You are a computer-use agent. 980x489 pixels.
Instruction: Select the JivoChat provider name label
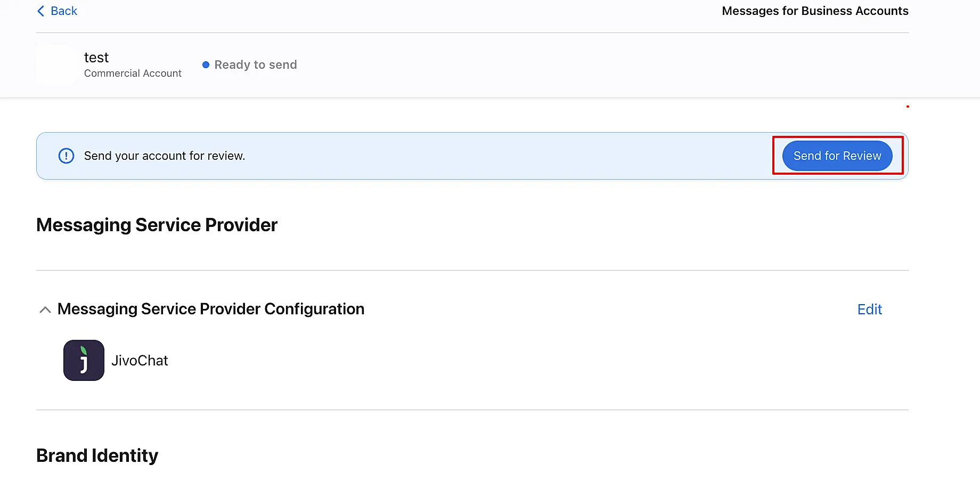(140, 361)
